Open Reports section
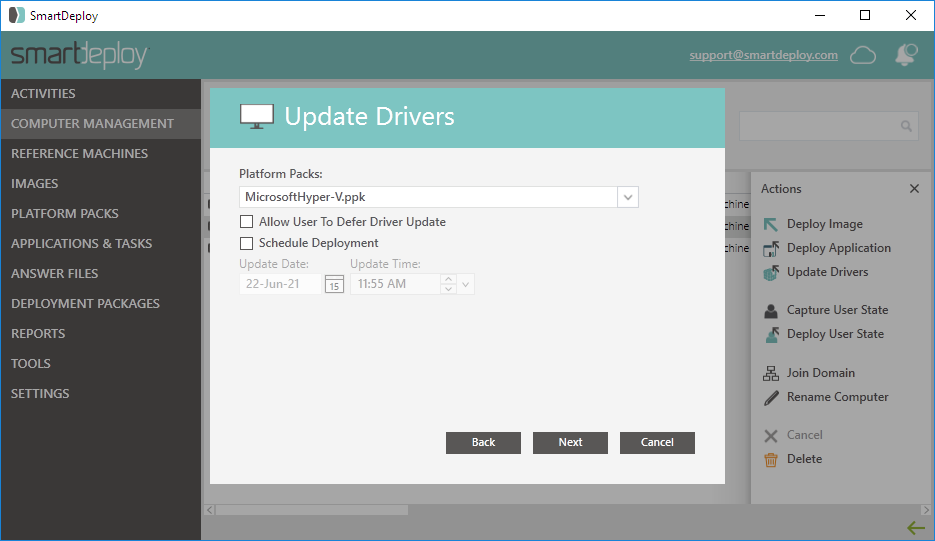The image size is (935, 541). tap(101, 333)
